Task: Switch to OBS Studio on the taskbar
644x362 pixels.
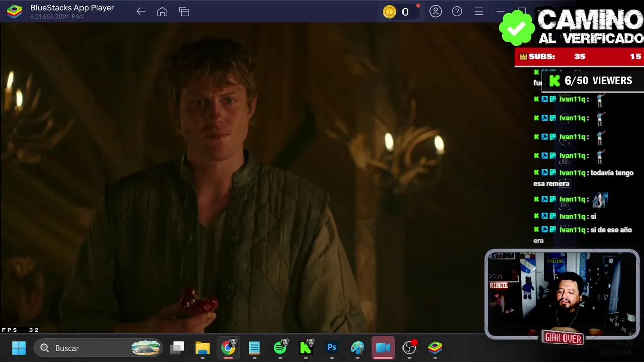Action: 410,348
